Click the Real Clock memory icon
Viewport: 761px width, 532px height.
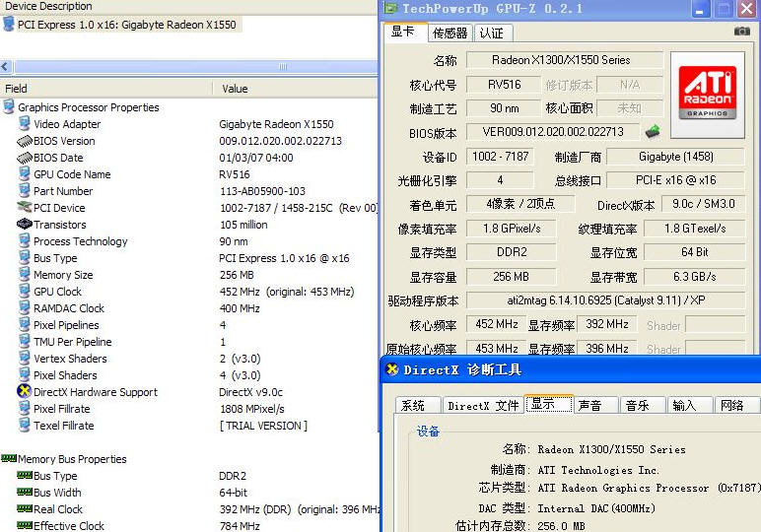25,508
